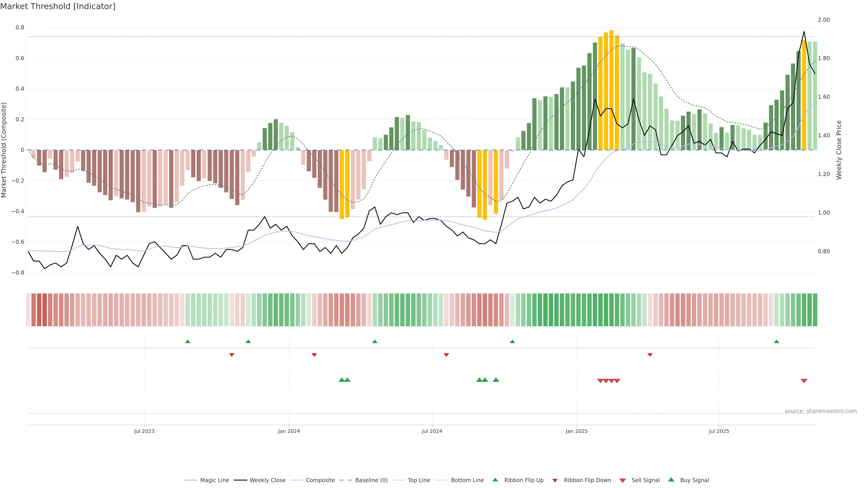This screenshot has width=868, height=488.
Task: Click the source: sharemaestro.com text
Action: coord(821,411)
